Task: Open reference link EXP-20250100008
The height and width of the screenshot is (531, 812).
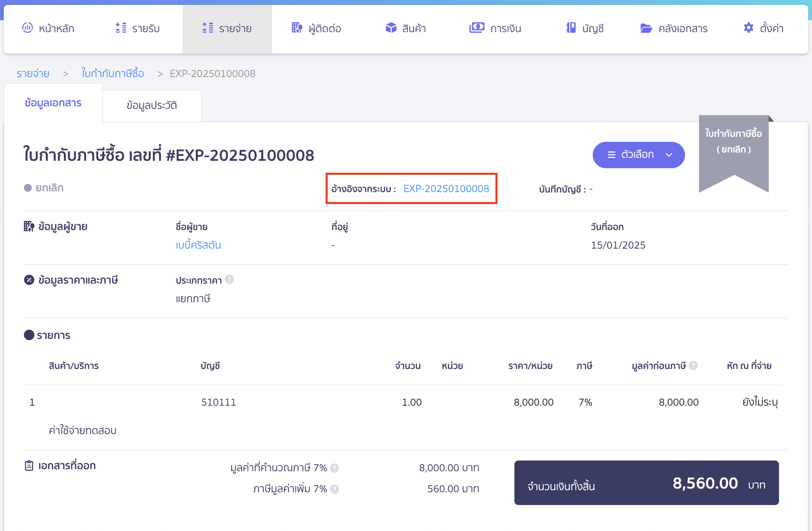Action: (x=446, y=189)
